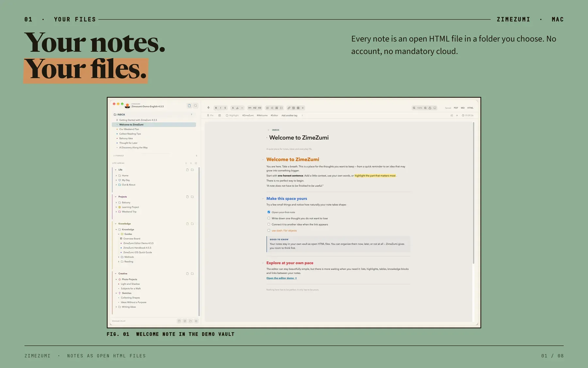Expand the Writing Ideas folder

(x=116, y=307)
